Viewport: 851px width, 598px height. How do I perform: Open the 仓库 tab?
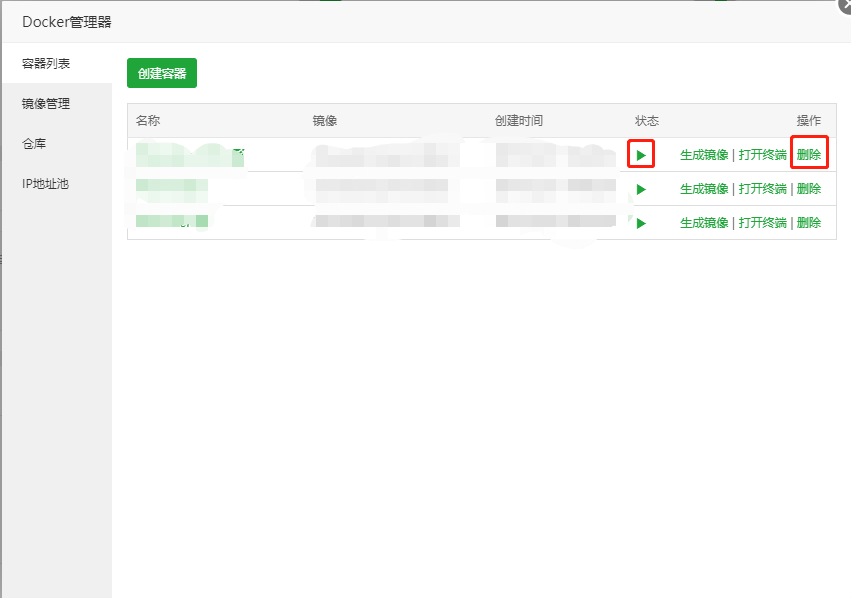(x=34, y=144)
